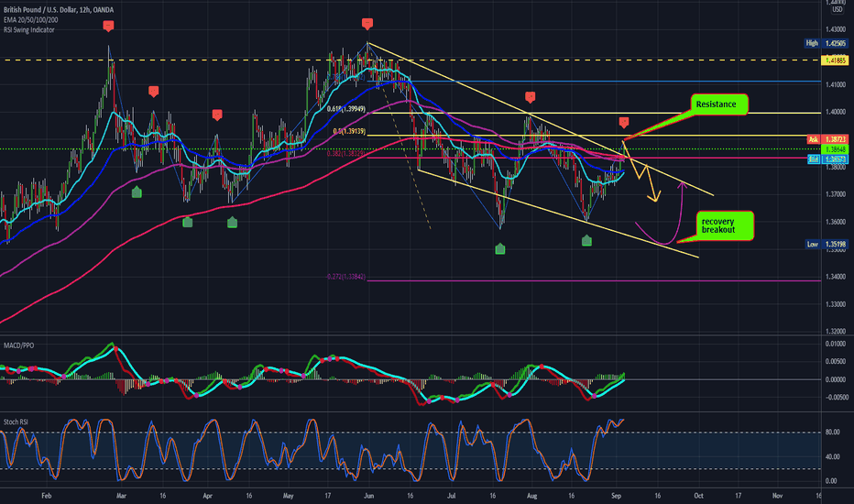Click the 40.00 value on Stoch RSI axis
Image resolution: width=854 pixels, height=504 pixels.
click(832, 456)
